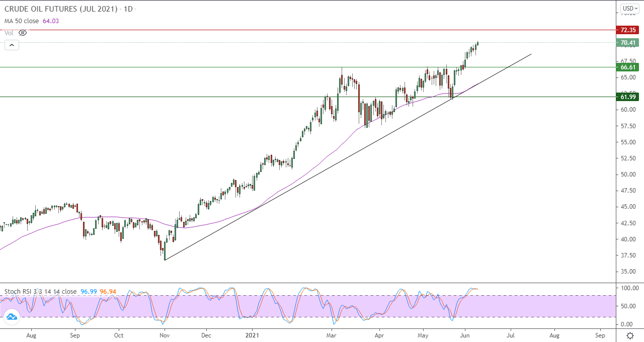Viewport: 644px width, 342px height.
Task: Select the 61.99 support line label
Action: click(x=627, y=97)
